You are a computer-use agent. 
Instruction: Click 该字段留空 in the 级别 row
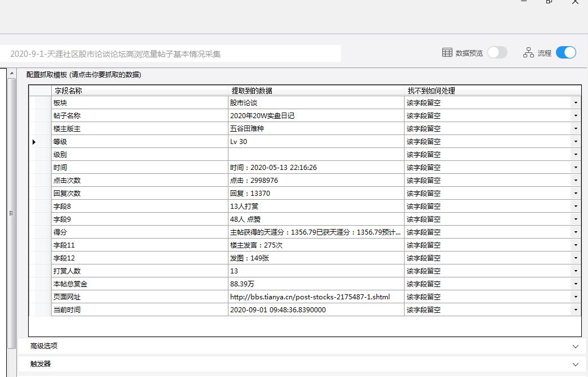423,155
